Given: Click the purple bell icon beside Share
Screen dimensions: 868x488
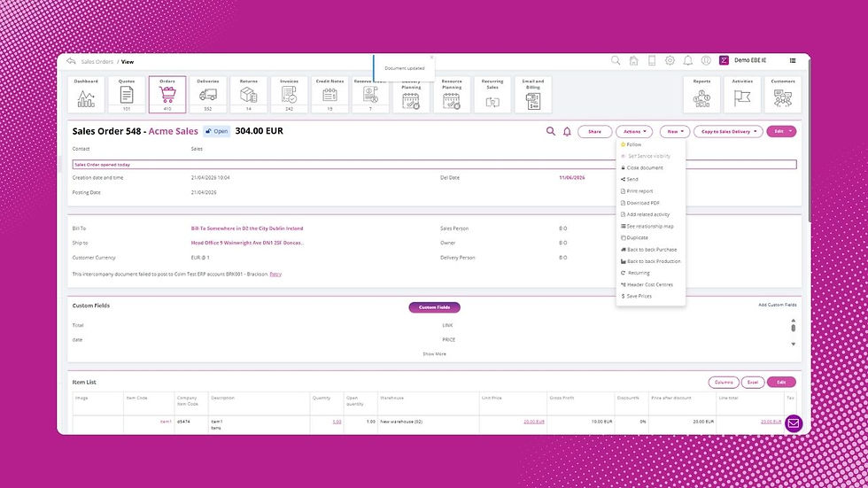Looking at the screenshot, I should [567, 132].
